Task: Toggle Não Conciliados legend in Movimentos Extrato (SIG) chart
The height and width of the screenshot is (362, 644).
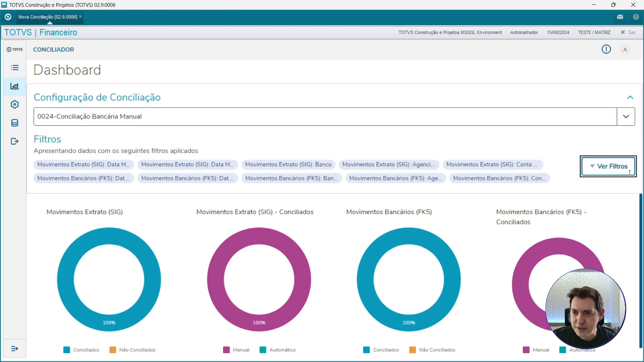Action: 132,350
